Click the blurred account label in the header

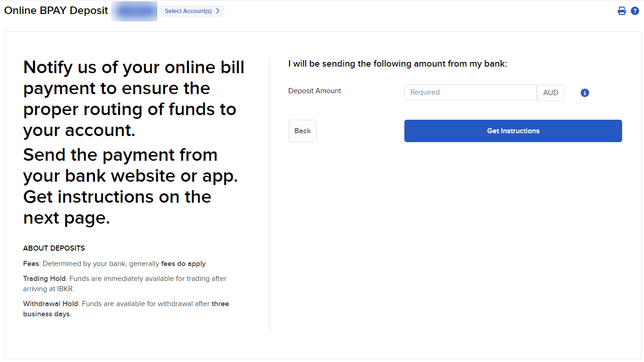tap(134, 11)
